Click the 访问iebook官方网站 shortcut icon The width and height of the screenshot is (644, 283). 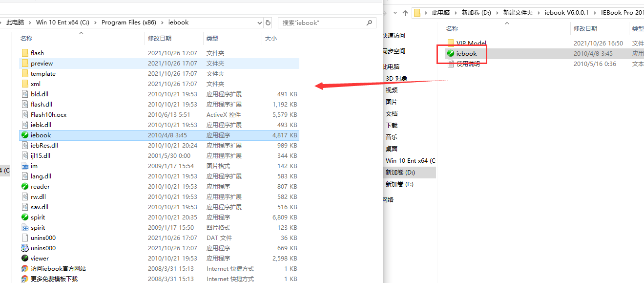coord(25,268)
